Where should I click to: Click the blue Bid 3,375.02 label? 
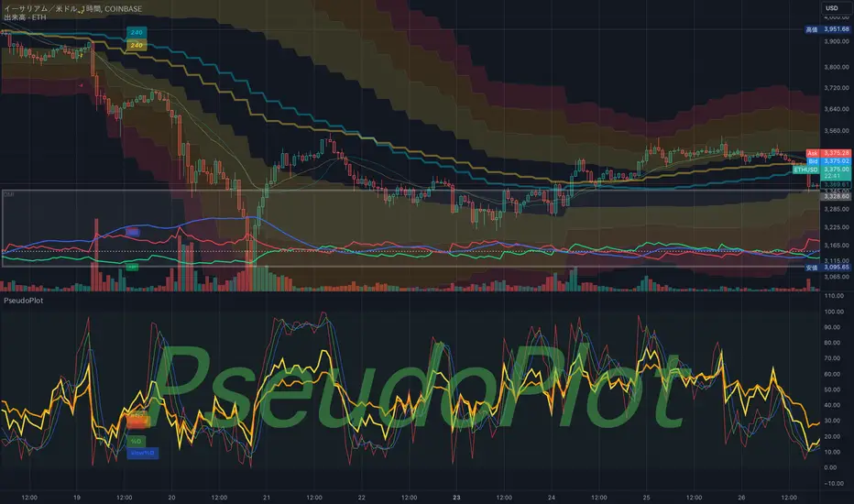point(828,161)
